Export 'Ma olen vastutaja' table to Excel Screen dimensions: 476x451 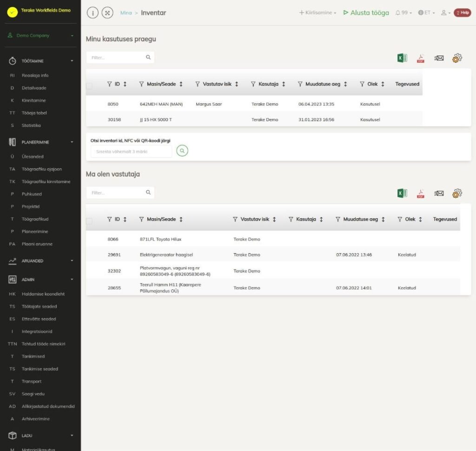[402, 193]
